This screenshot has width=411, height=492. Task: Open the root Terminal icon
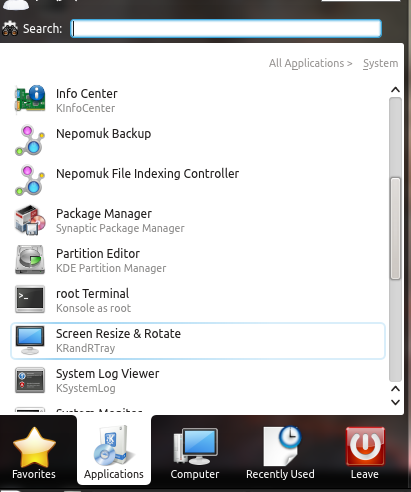30,299
